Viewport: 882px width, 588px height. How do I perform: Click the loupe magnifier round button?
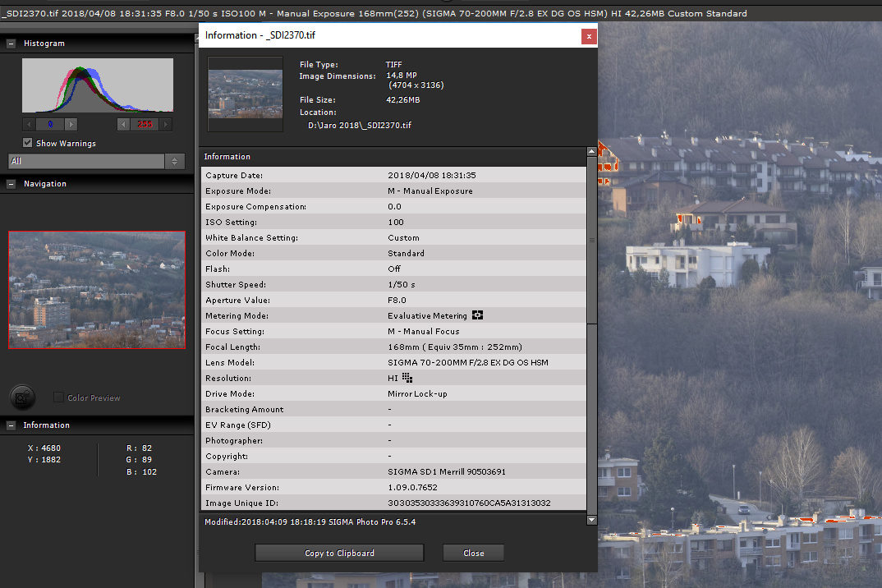click(x=23, y=398)
